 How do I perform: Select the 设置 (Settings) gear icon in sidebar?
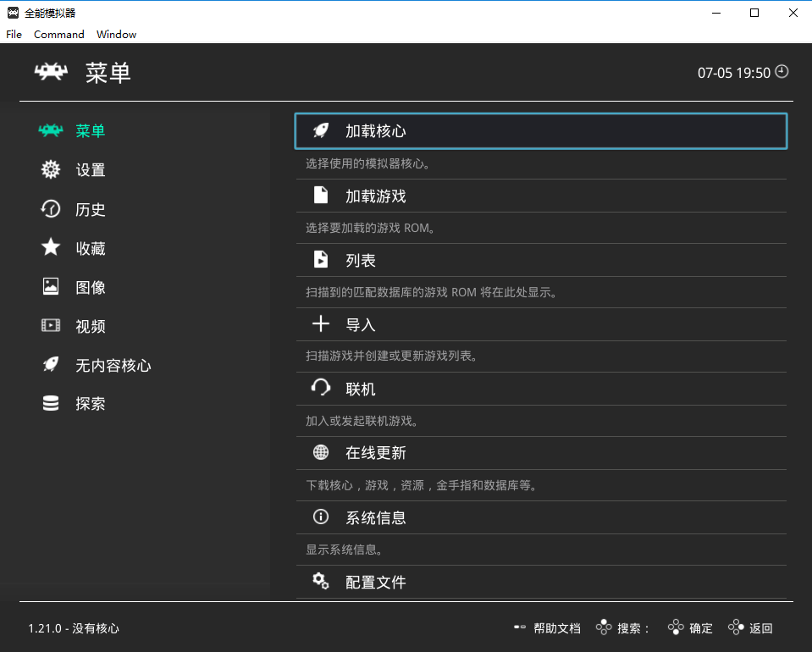pyautogui.click(x=52, y=169)
